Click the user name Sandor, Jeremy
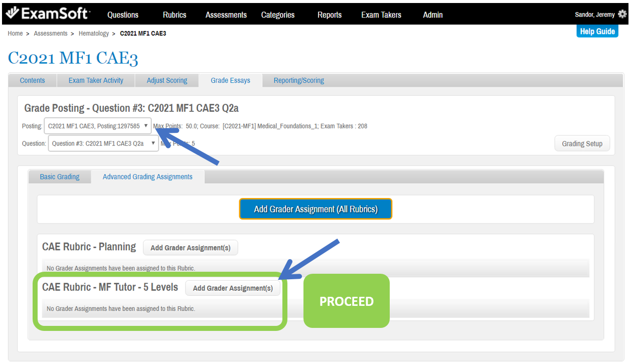Viewport: 633px width, 364px height. (x=595, y=15)
